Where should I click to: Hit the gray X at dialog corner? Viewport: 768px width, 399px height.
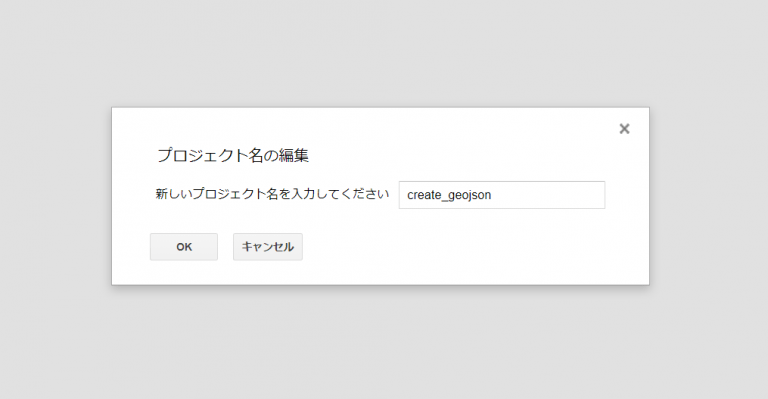[624, 129]
